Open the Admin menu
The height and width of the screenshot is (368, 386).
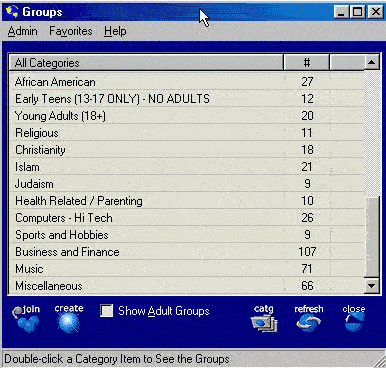coord(22,31)
